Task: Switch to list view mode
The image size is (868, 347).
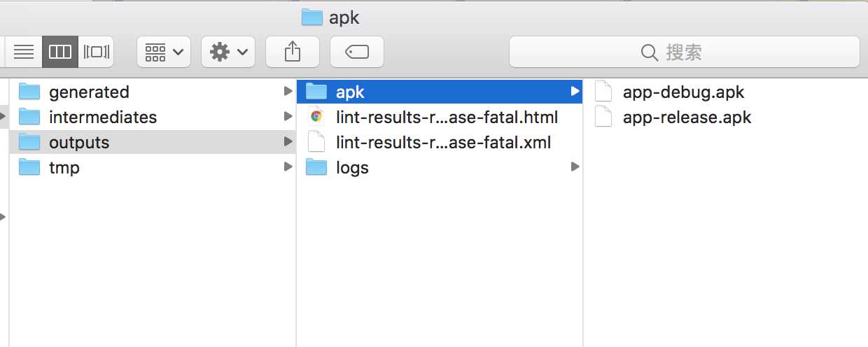Action: pos(24,52)
